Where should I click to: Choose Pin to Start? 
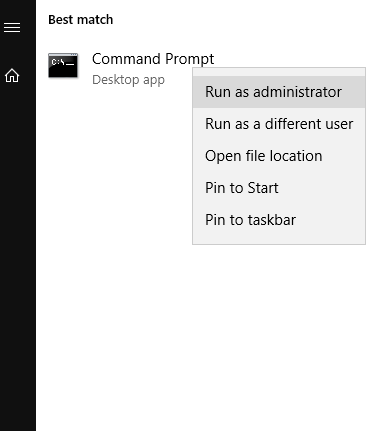click(279, 188)
